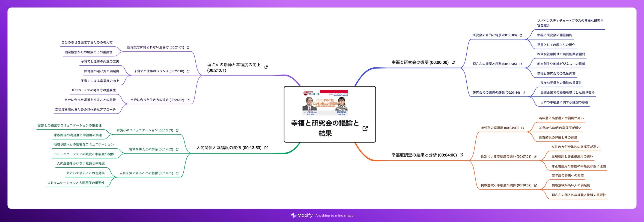Click the Mapify logo in footer

point(301,215)
